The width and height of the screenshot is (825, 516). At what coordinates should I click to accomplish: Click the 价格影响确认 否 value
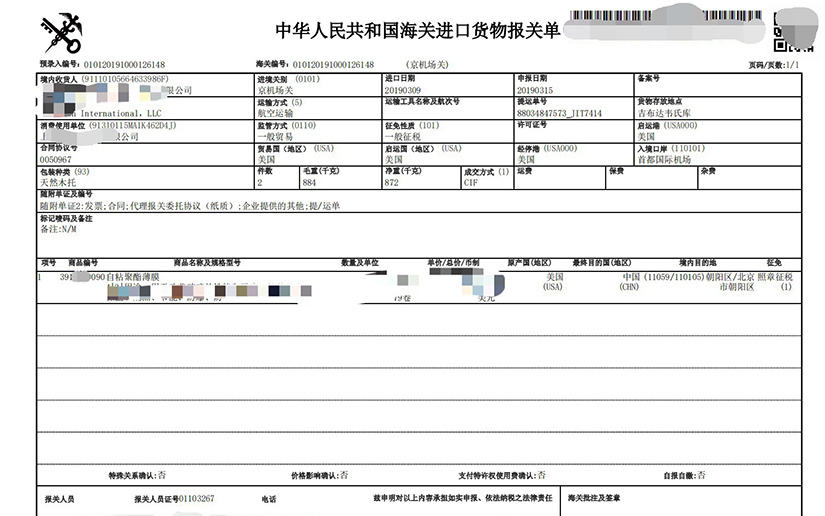[344, 475]
